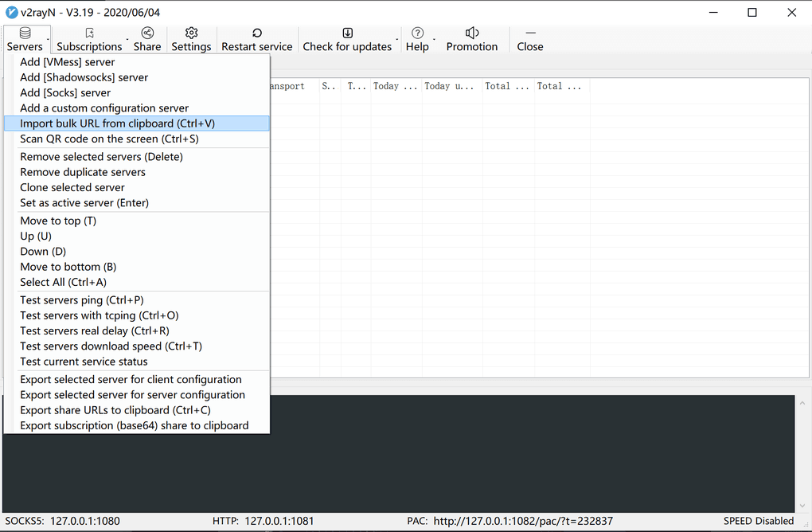Open the Subscriptions toolbar button
The height and width of the screenshot is (532, 812).
coord(89,39)
